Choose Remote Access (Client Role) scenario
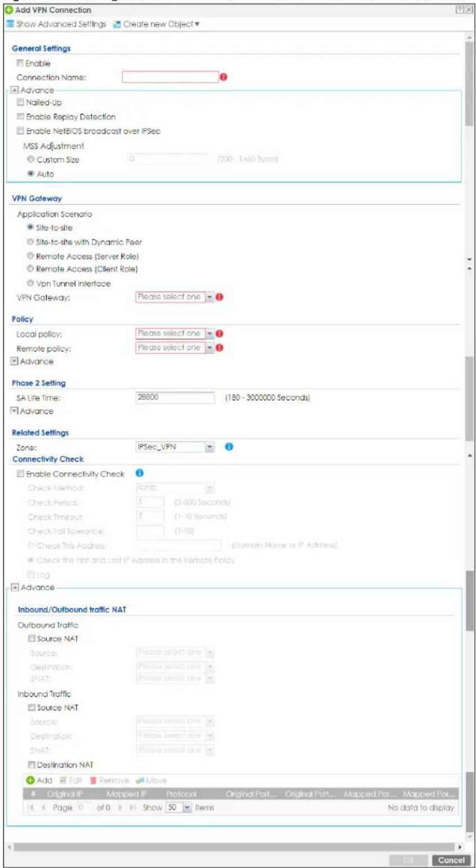476x868 pixels. (30, 269)
